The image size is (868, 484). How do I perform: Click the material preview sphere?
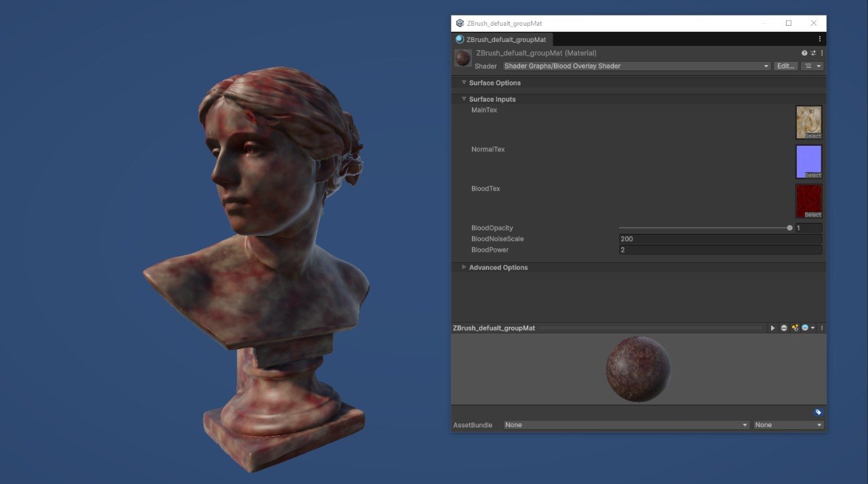pos(638,369)
